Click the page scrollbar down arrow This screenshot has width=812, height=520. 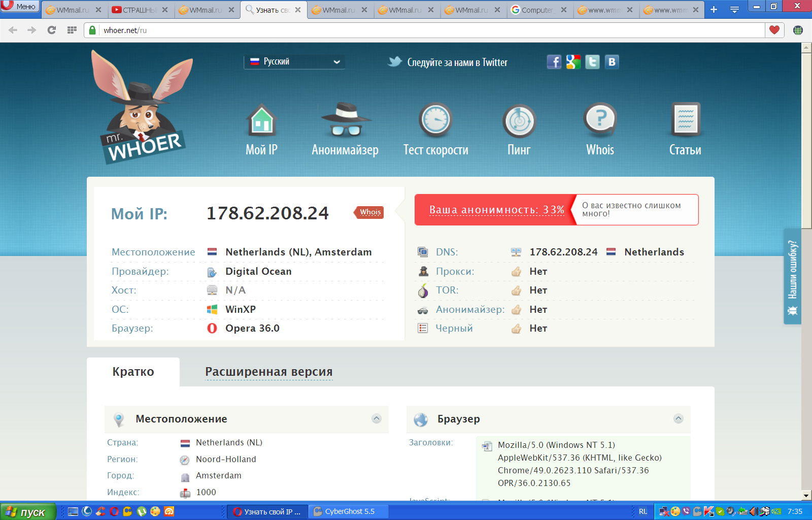coord(806,495)
